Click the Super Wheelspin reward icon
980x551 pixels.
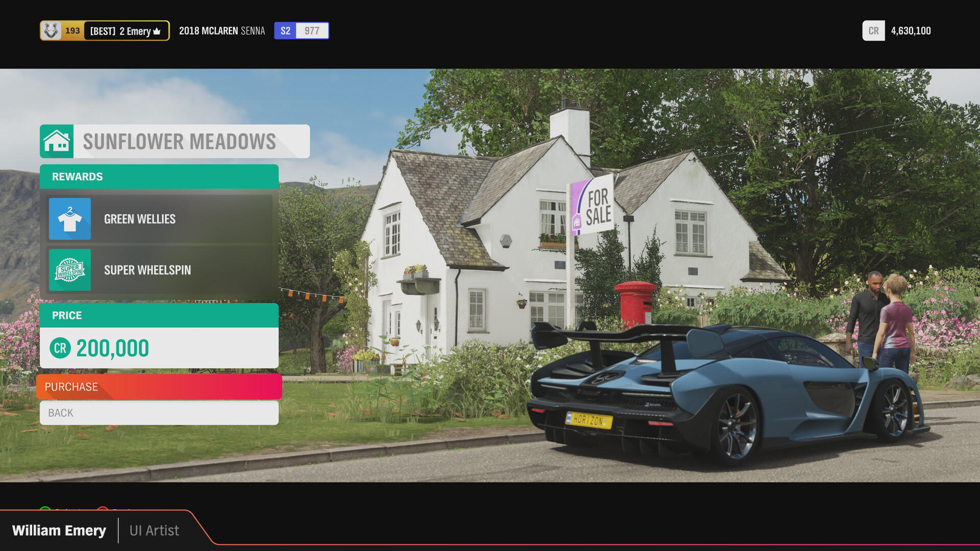pos(70,270)
